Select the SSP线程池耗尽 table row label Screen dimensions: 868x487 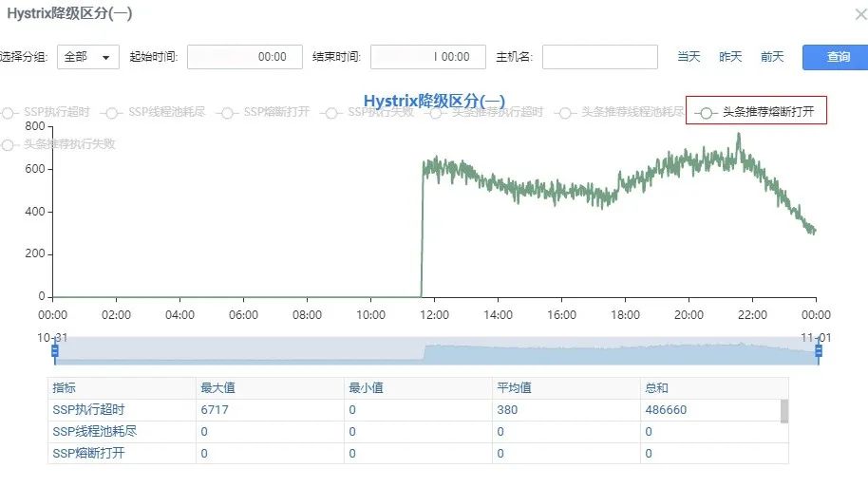coord(94,432)
